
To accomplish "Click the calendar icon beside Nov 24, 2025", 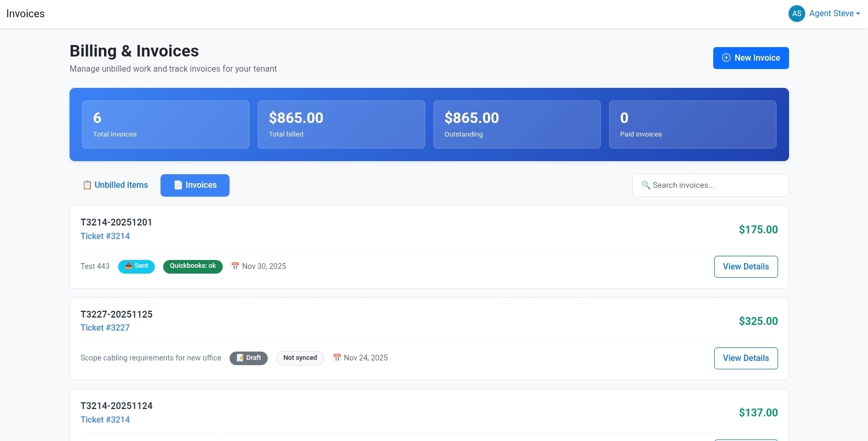I will (337, 358).
